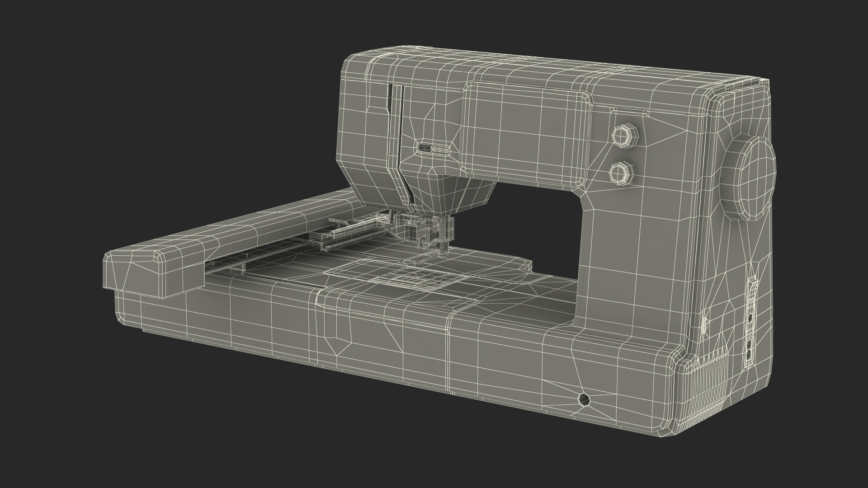Click the lower round knob on the machine

621,172
